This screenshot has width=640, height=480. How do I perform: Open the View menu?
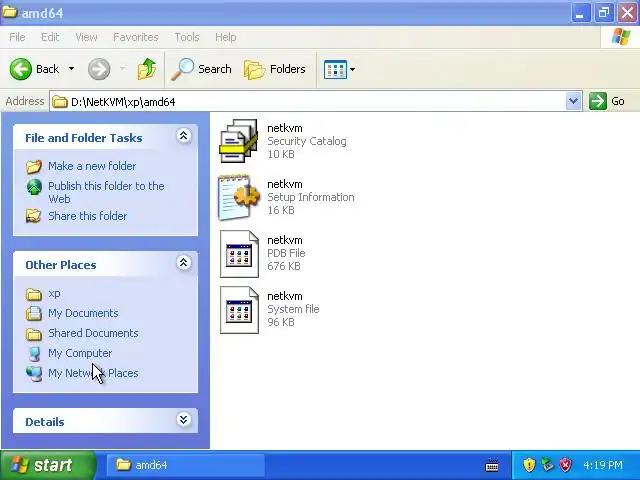86,37
